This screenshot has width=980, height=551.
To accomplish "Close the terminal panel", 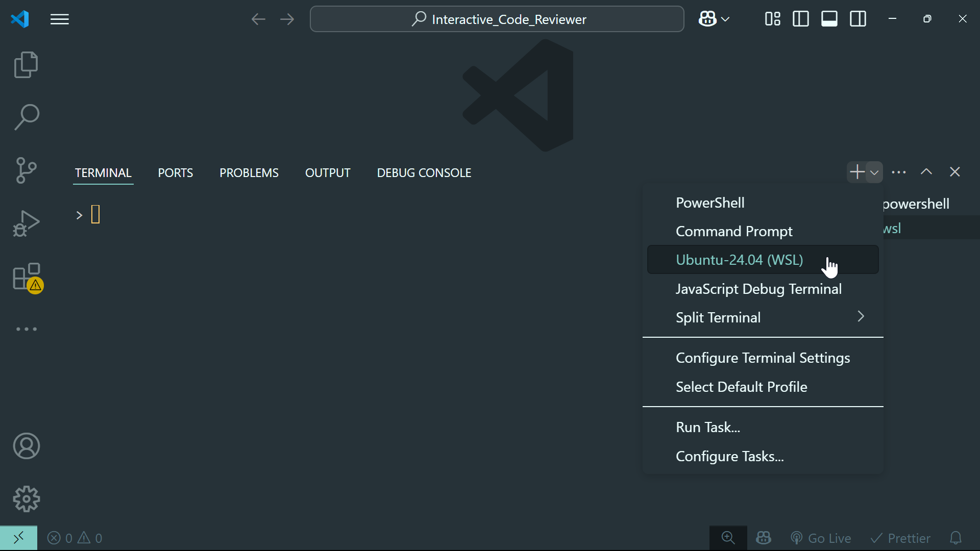I will point(955,172).
